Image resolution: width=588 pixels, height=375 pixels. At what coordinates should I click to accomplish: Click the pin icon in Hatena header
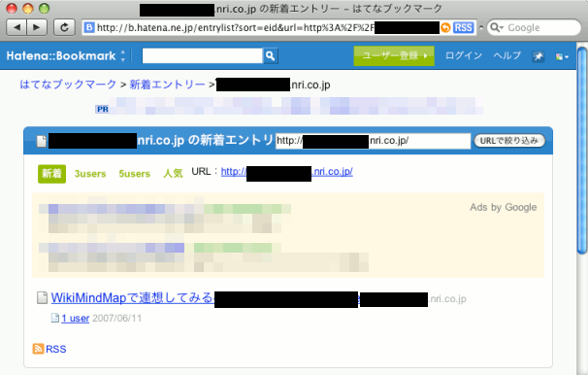tap(539, 56)
